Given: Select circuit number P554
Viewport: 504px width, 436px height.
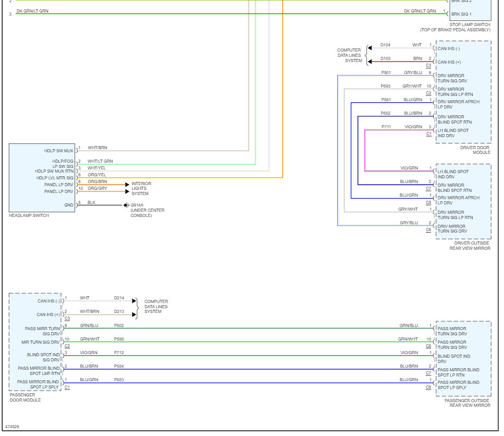Looking at the screenshot, I should coord(119,366).
